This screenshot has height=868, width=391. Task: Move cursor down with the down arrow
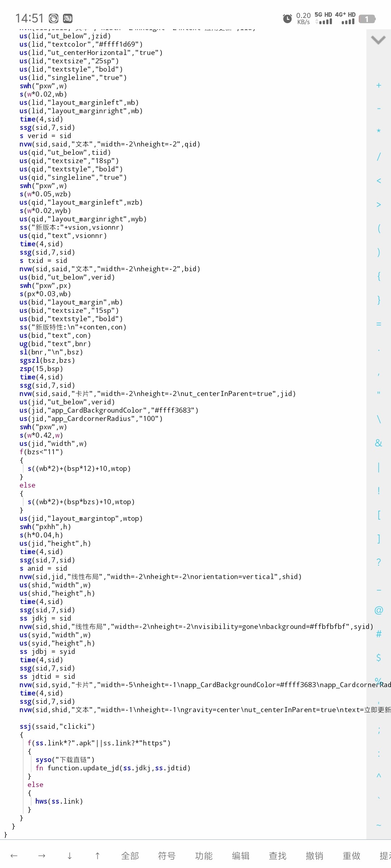click(70, 856)
